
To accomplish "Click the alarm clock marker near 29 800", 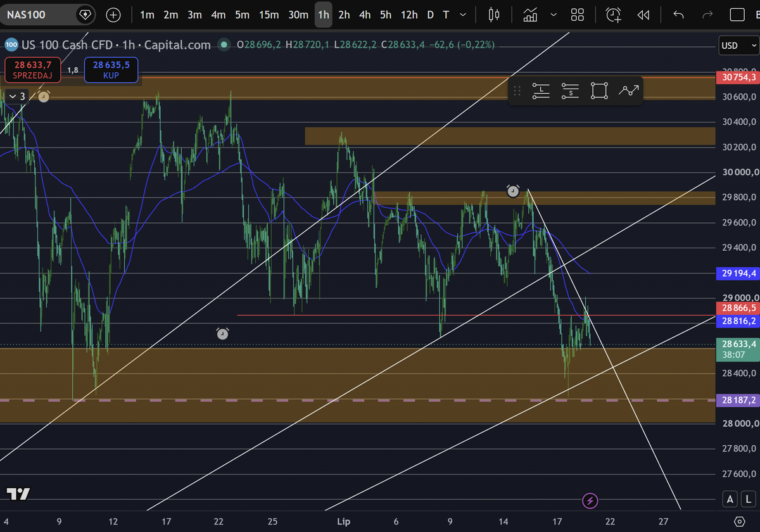I will point(513,191).
